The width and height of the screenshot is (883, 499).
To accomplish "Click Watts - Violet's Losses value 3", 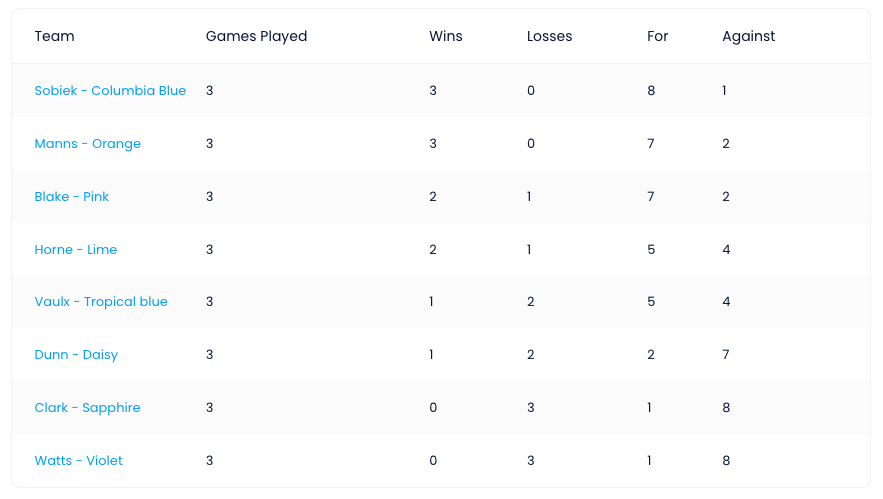I will (x=530, y=461).
